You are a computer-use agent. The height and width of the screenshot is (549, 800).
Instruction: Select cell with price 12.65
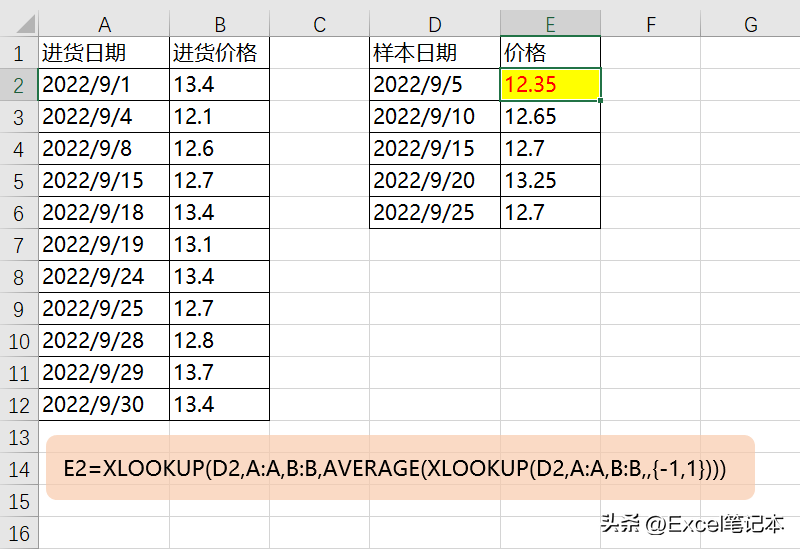pyautogui.click(x=550, y=117)
